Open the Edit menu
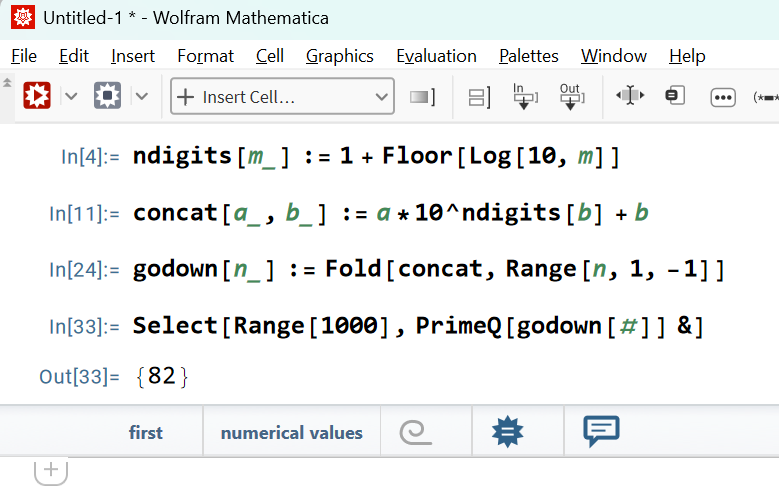The height and width of the screenshot is (492, 779). pos(74,56)
